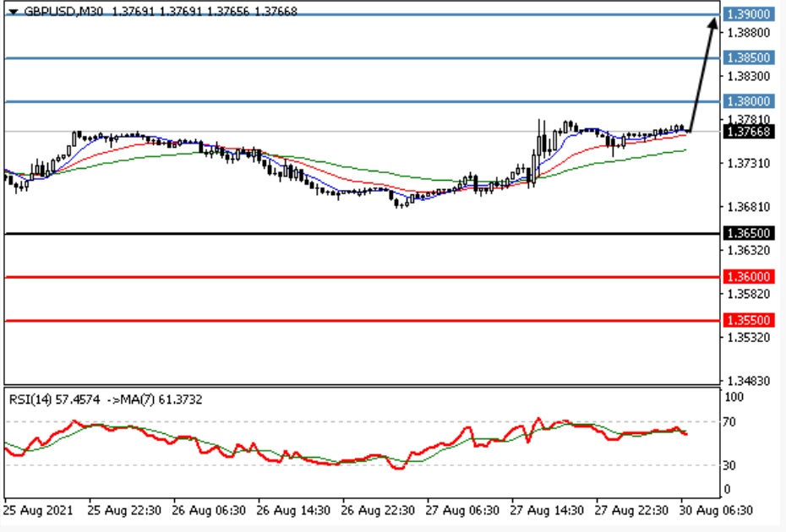Viewport: 786px width, 532px height.
Task: Click the 26 Aug 06:30 time label
Action: coord(209,510)
